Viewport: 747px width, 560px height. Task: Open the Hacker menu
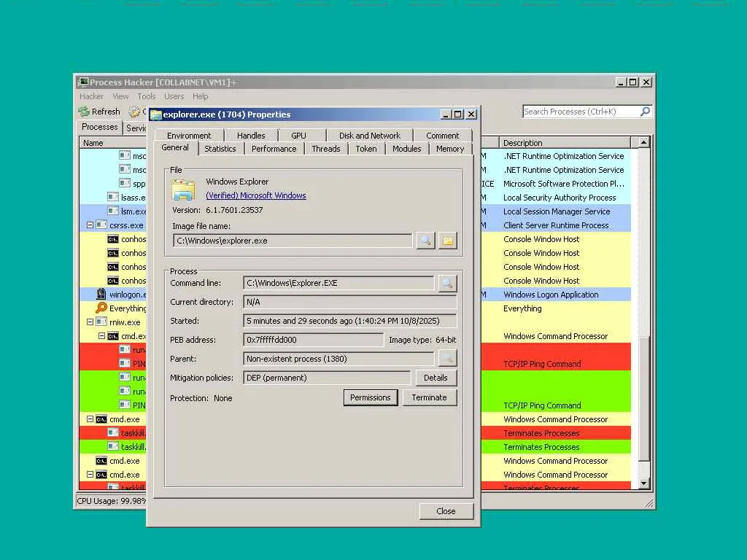coord(91,96)
